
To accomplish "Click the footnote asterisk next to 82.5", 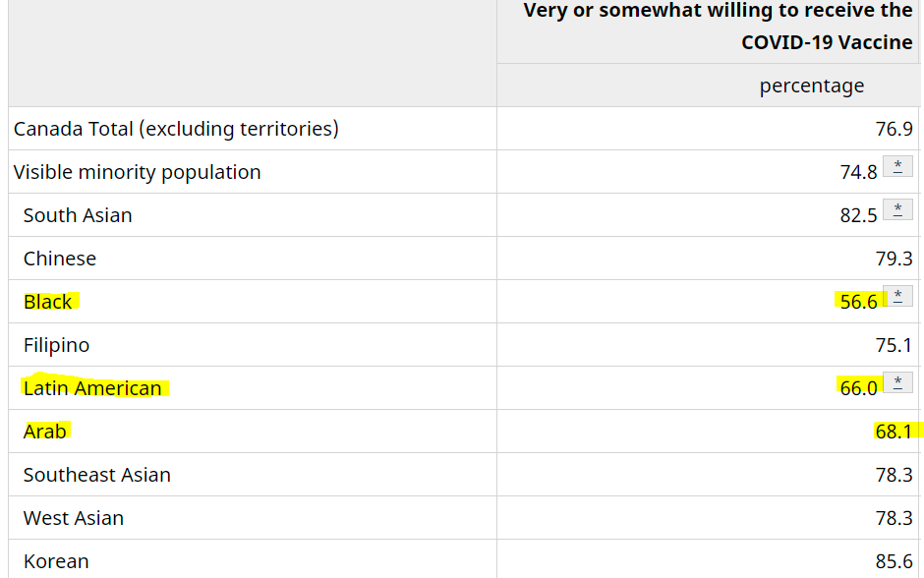I will (897, 209).
